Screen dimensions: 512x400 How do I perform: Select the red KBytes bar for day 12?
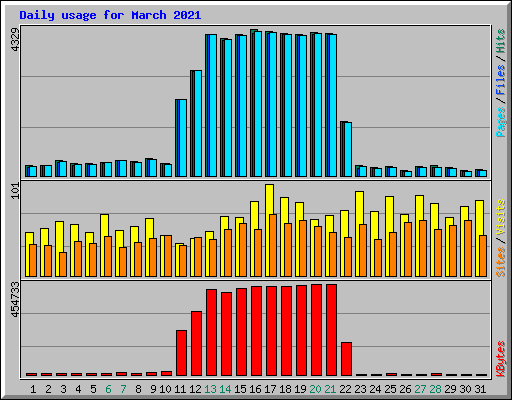point(196,344)
